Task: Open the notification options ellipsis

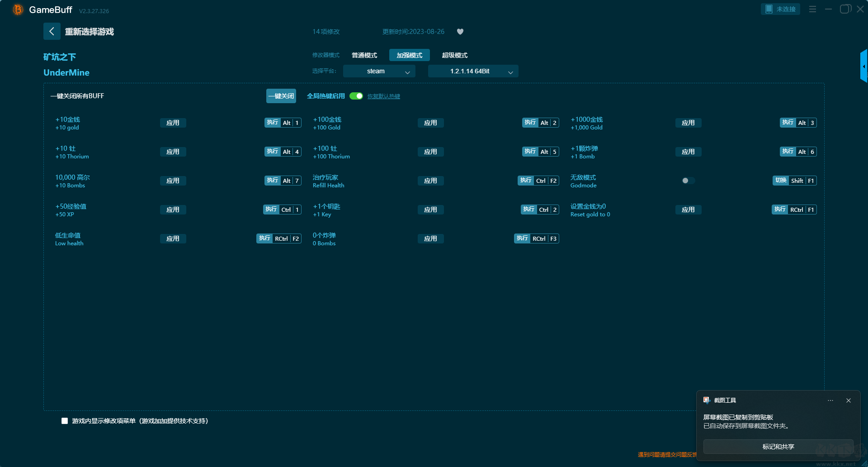Action: (x=830, y=400)
